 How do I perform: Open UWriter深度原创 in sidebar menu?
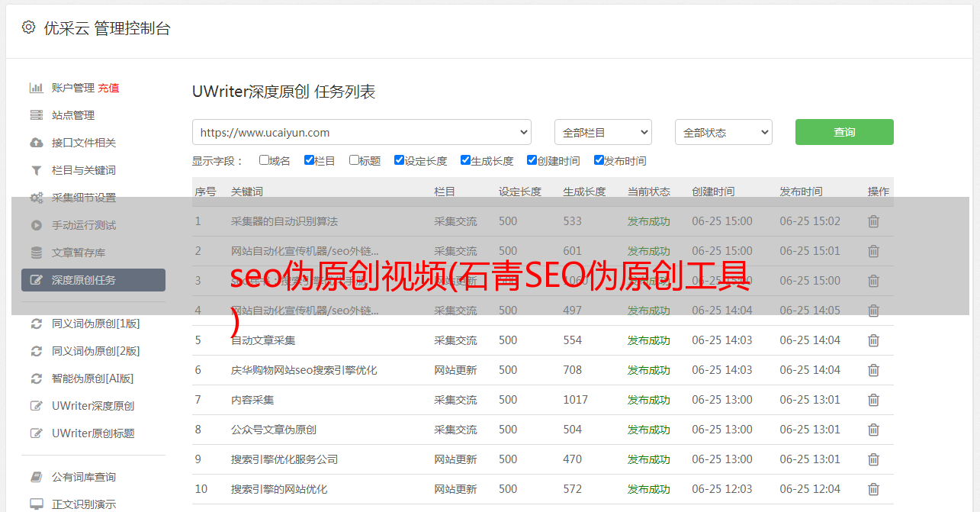tap(92, 406)
